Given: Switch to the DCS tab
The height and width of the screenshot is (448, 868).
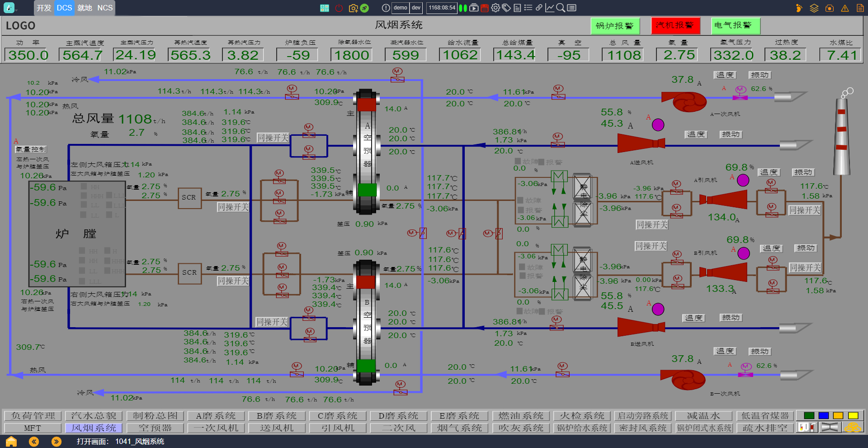Looking at the screenshot, I should [64, 8].
